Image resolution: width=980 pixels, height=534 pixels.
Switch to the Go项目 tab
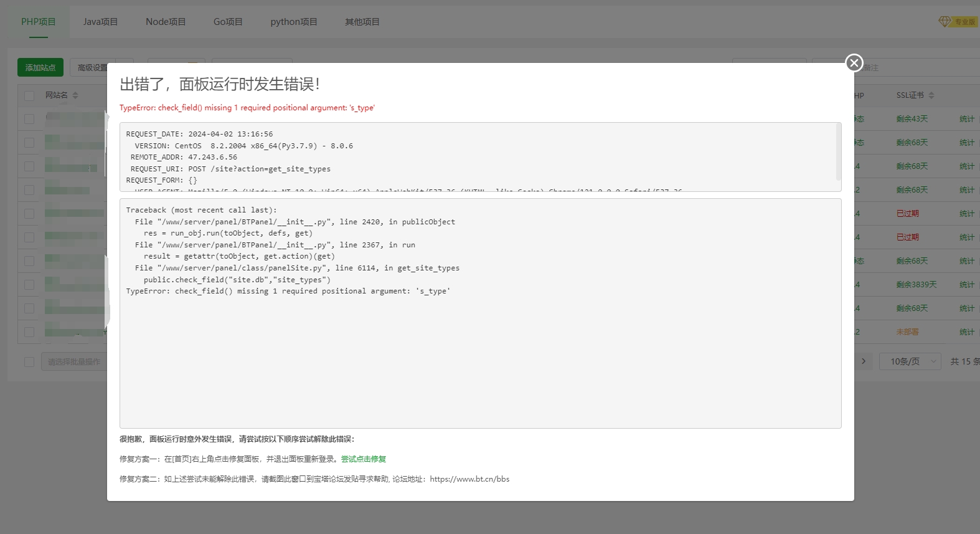pos(228,22)
